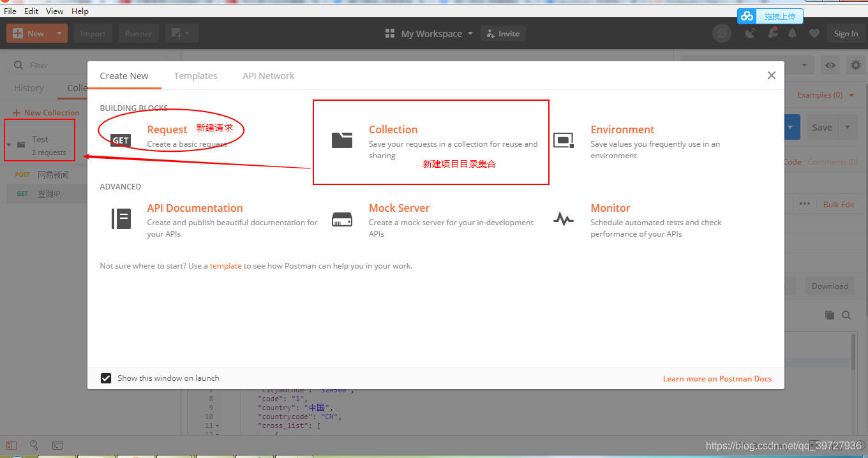Open the settings wrench icon in the header
868x458 pixels.
[772, 33]
